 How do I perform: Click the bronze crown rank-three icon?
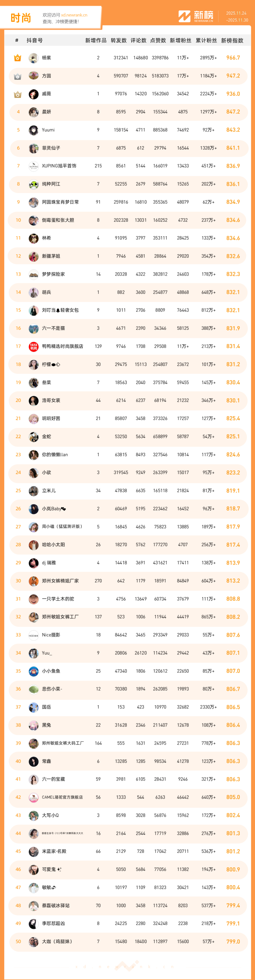coord(17,94)
